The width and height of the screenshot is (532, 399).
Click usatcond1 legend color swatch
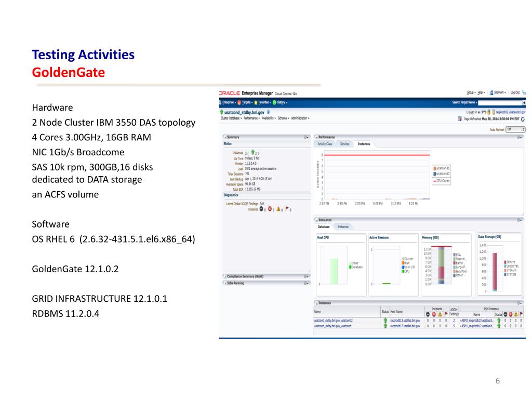tap(435, 168)
